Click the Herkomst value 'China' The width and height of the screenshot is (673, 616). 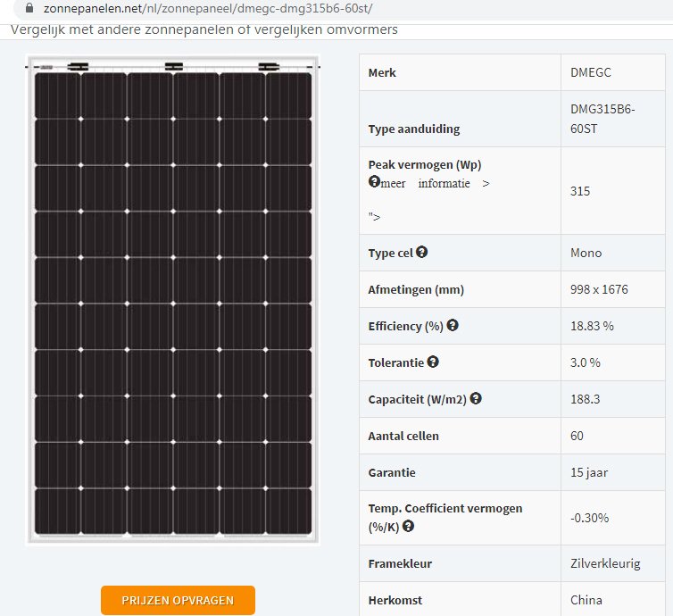click(x=586, y=600)
